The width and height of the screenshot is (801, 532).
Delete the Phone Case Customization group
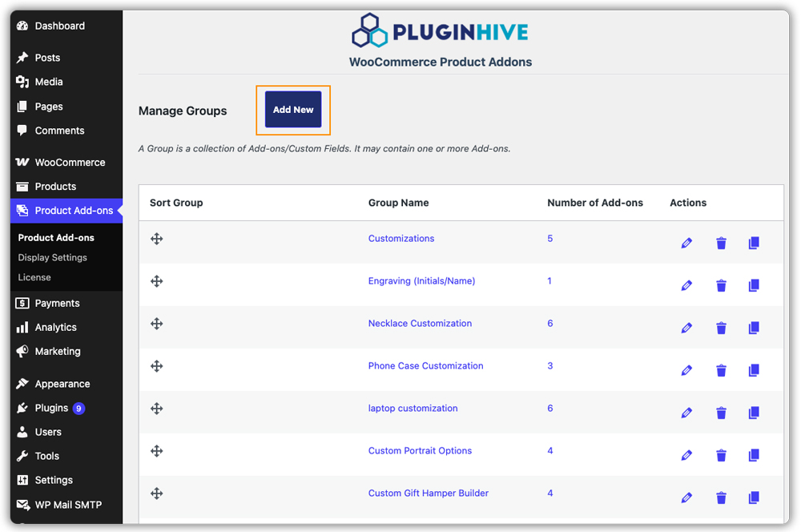pyautogui.click(x=721, y=370)
